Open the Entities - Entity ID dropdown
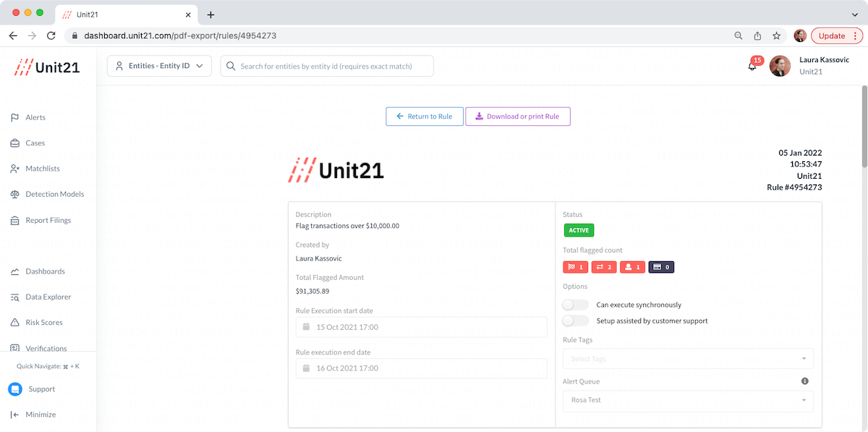The height and width of the screenshot is (432, 868). [159, 66]
